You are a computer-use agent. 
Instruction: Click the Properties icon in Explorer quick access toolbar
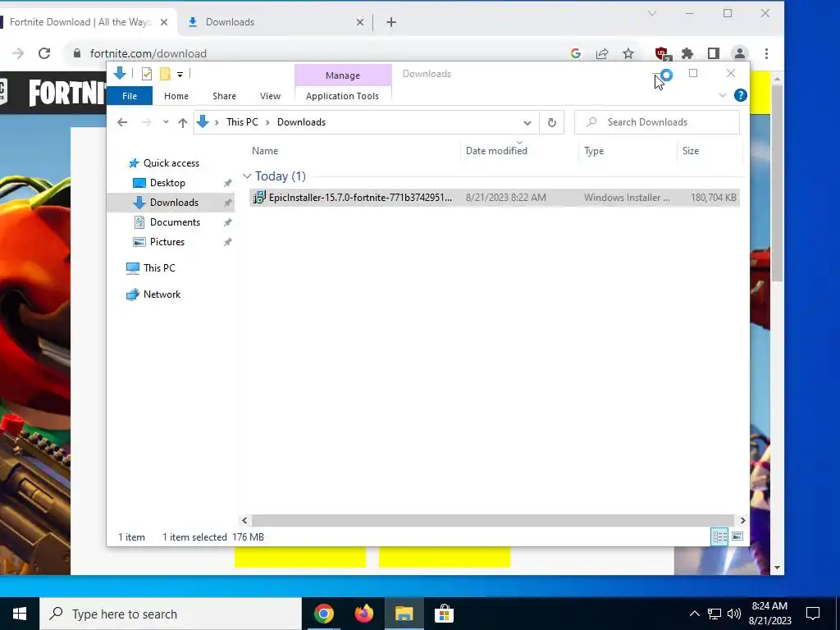coord(146,74)
